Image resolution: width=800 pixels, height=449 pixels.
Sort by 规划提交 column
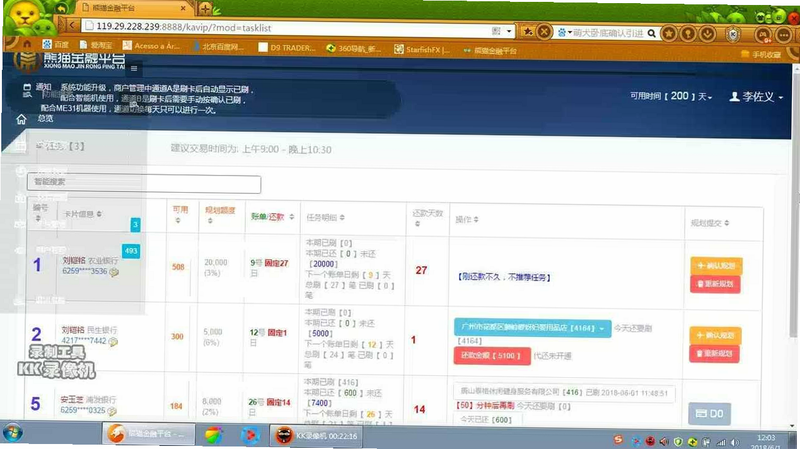click(x=709, y=223)
